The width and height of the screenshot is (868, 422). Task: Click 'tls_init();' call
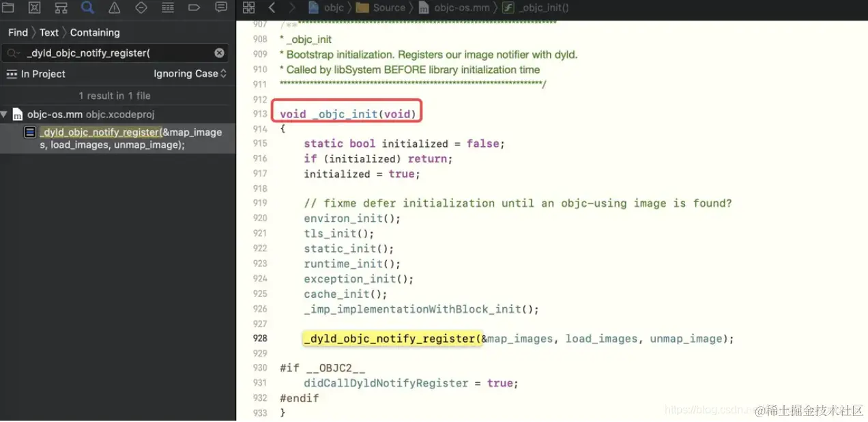[x=339, y=234]
